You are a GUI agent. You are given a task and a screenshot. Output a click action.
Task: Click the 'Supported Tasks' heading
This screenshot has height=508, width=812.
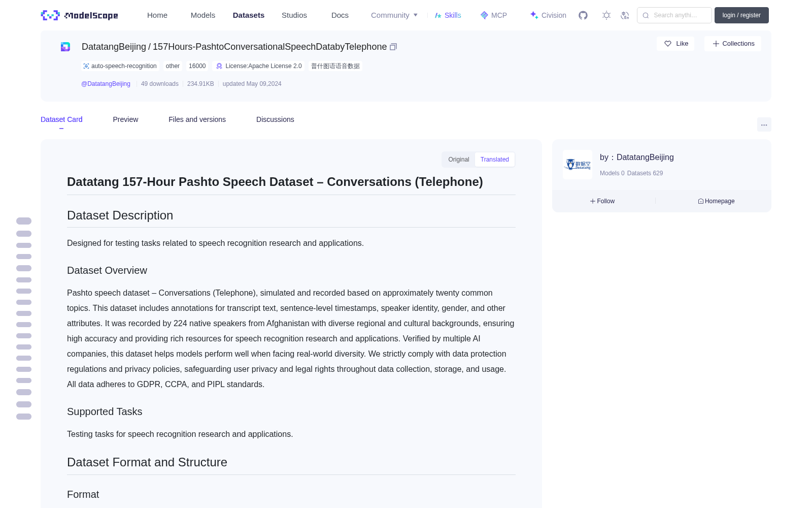(x=105, y=411)
